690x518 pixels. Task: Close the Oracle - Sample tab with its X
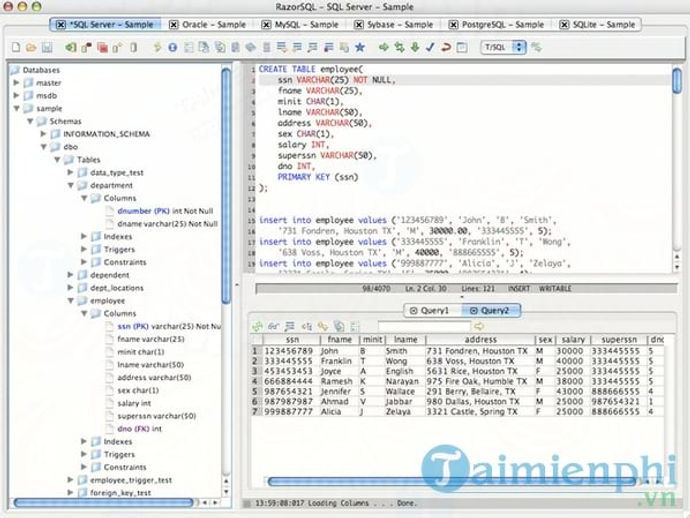click(x=174, y=25)
